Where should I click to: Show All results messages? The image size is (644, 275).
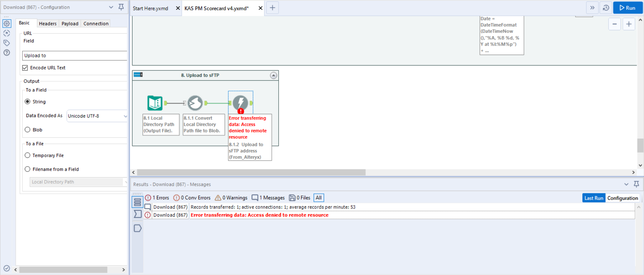pos(319,198)
